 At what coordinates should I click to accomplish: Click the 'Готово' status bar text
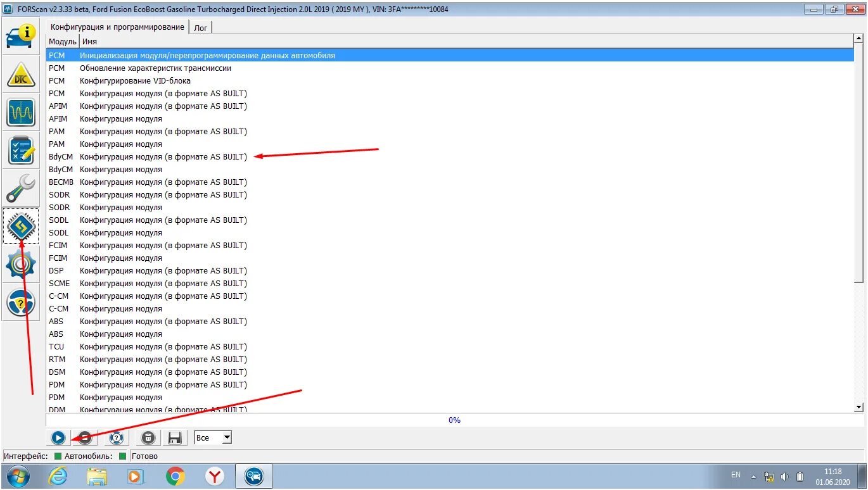coord(145,456)
